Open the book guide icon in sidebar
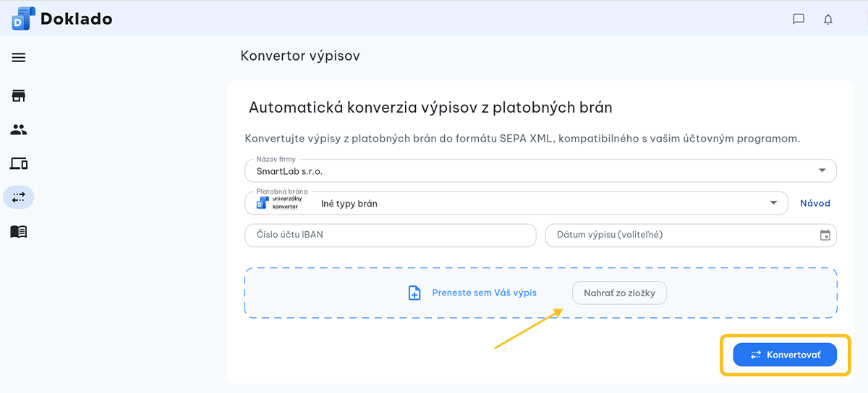The height and width of the screenshot is (393, 868). point(19,232)
